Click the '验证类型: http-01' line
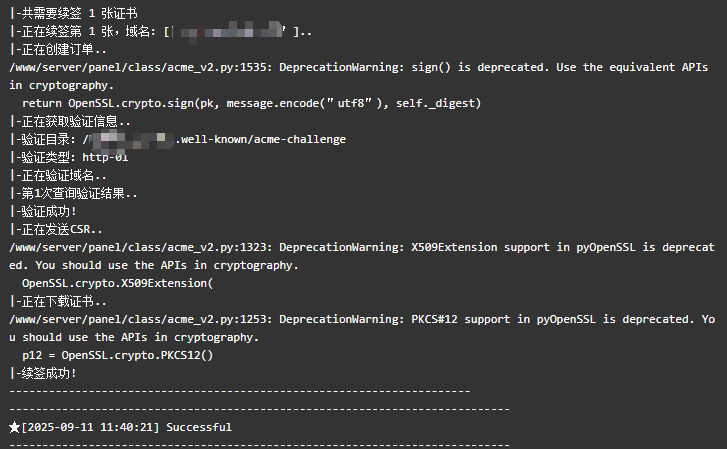727x449 pixels. point(69,158)
